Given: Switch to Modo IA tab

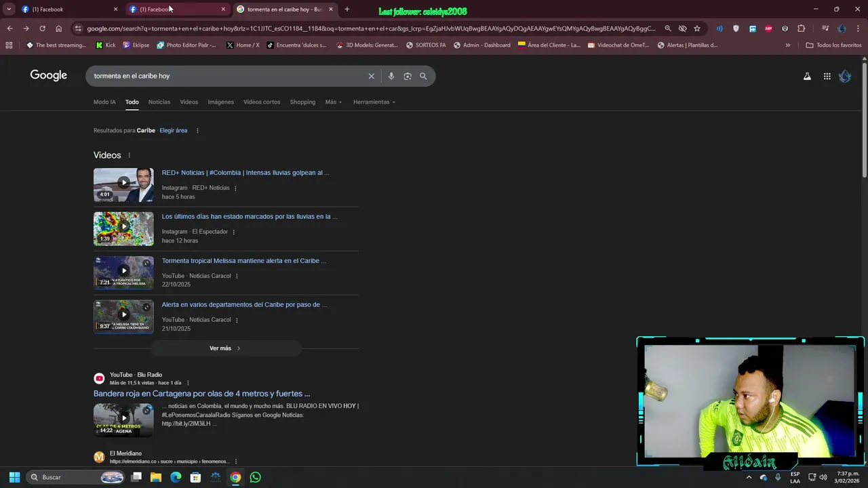Looking at the screenshot, I should (104, 102).
